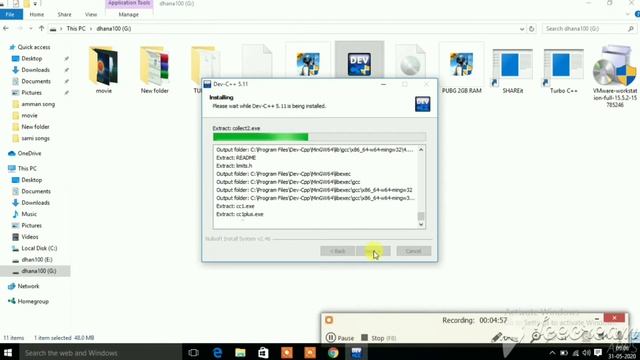This screenshot has height=360, width=640.
Task: Stop the screen recording
Action: pos(378,338)
